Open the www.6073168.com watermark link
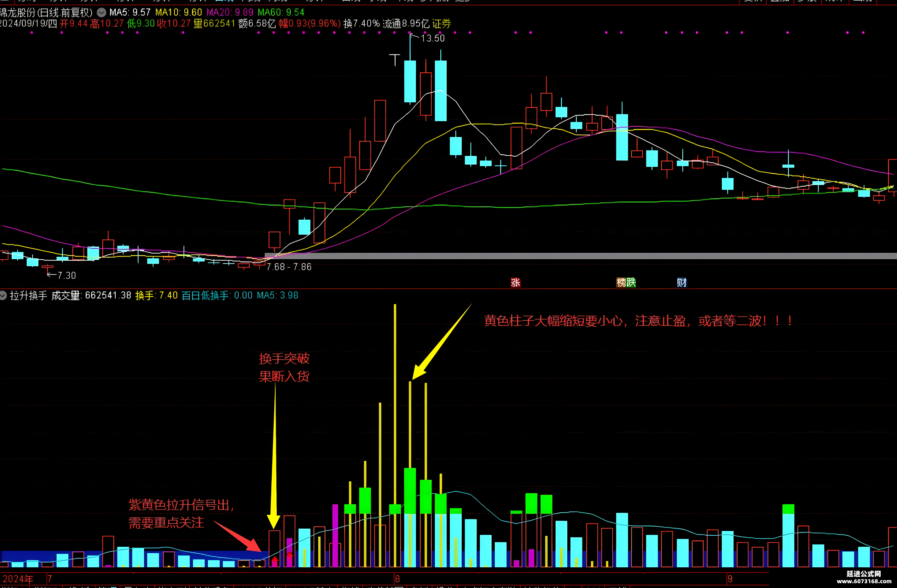The image size is (897, 588). point(864,581)
